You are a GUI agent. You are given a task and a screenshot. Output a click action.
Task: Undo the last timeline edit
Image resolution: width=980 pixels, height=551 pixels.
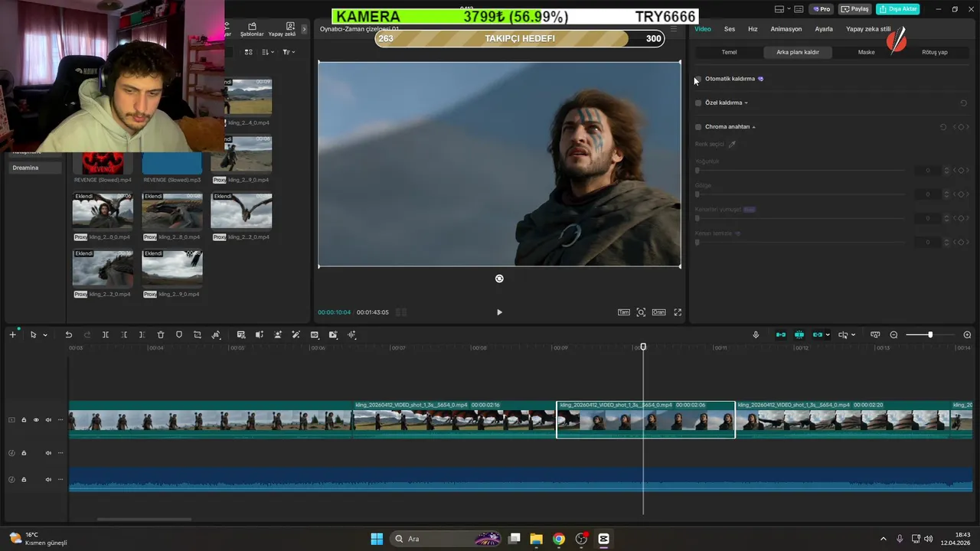coord(68,335)
